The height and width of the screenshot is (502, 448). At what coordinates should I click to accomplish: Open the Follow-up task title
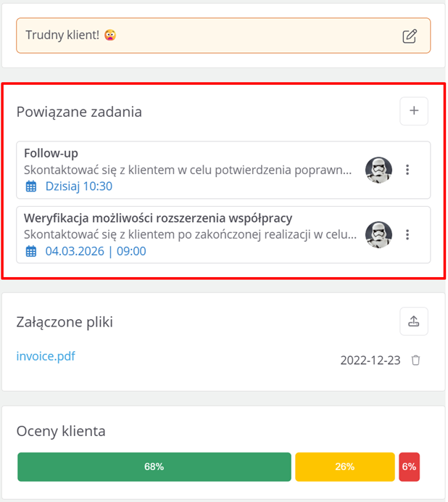coord(51,153)
